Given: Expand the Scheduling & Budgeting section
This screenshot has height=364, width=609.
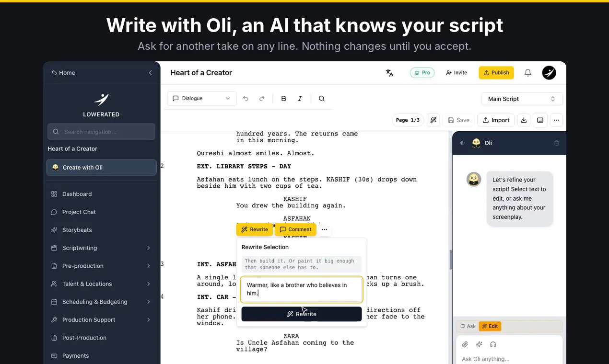Looking at the screenshot, I should 101,302.
